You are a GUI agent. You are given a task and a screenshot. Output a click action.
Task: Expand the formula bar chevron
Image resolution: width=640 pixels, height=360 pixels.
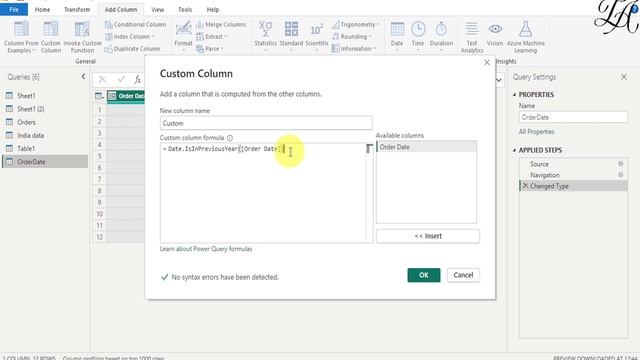pyautogui.click(x=499, y=80)
